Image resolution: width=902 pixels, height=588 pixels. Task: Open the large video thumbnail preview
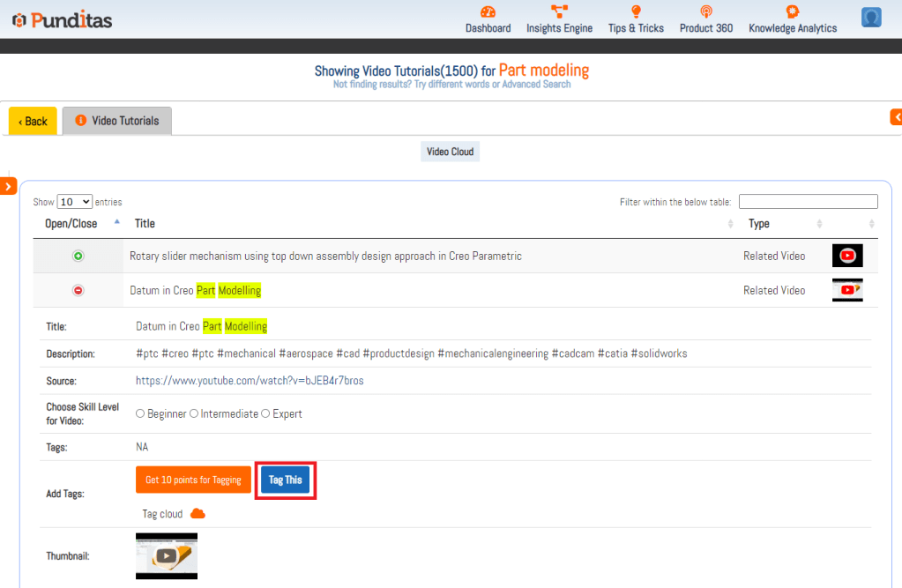[167, 555]
